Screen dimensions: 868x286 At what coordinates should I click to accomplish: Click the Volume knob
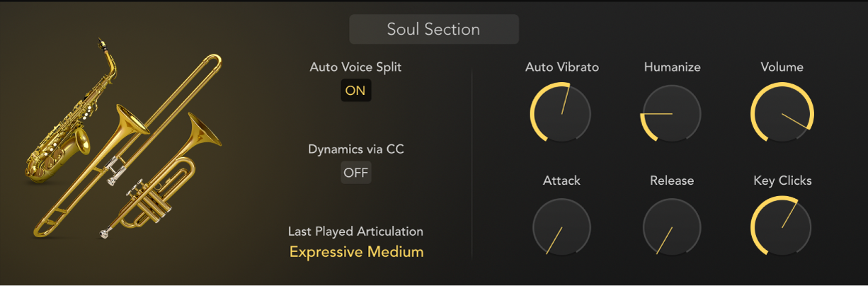(x=782, y=113)
